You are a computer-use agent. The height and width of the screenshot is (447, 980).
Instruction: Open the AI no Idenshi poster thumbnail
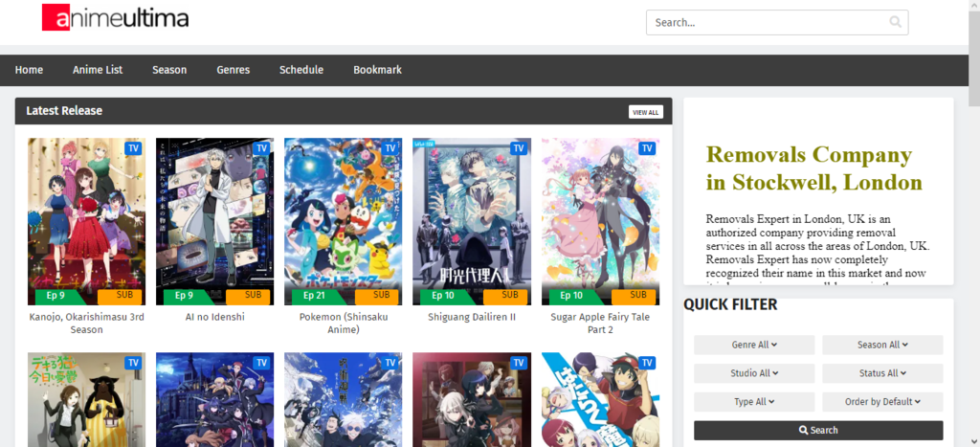pos(214,221)
